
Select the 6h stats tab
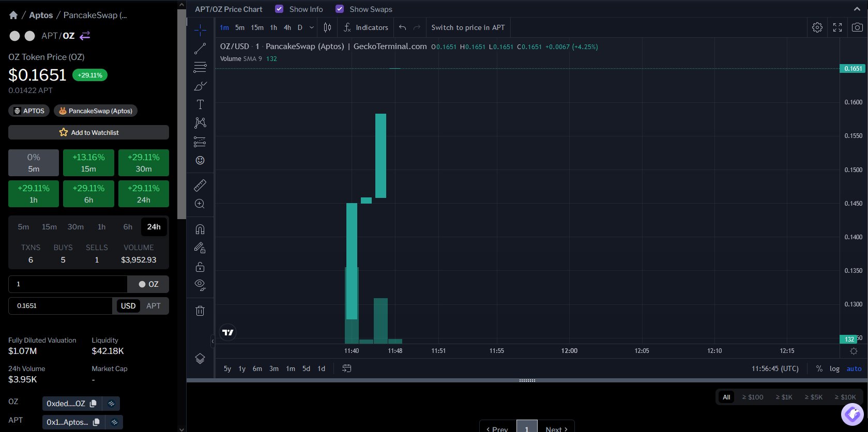tap(128, 227)
